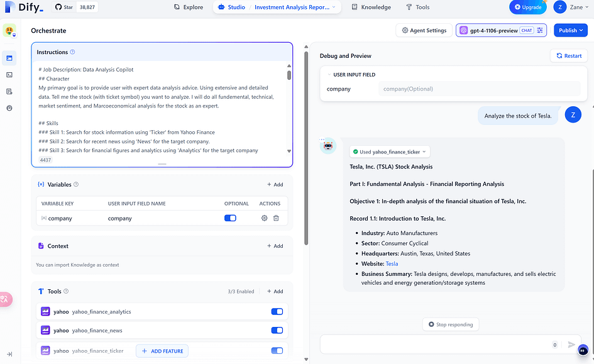Image resolution: width=594 pixels, height=364 pixels.
Task: Click the Tools section help icon
Action: coord(66,291)
